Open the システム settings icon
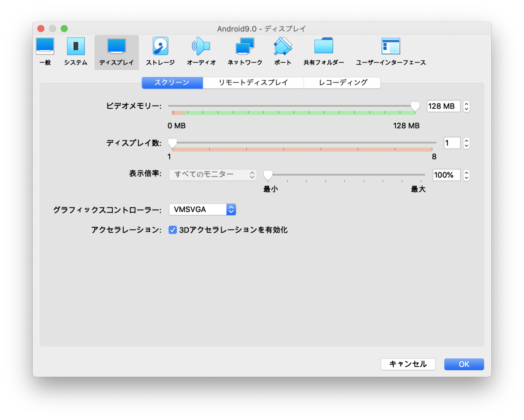This screenshot has width=524, height=420. [x=76, y=52]
